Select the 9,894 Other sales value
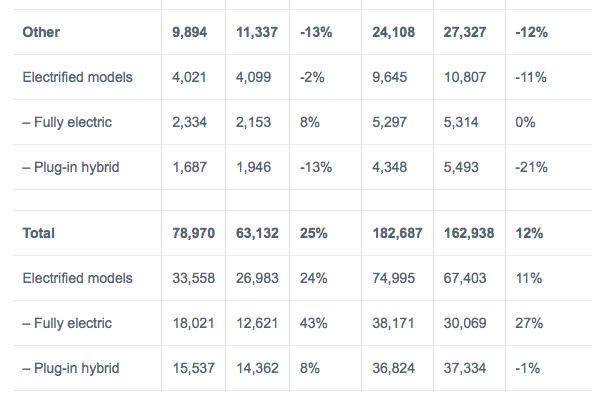This screenshot has height=395, width=599. (189, 32)
